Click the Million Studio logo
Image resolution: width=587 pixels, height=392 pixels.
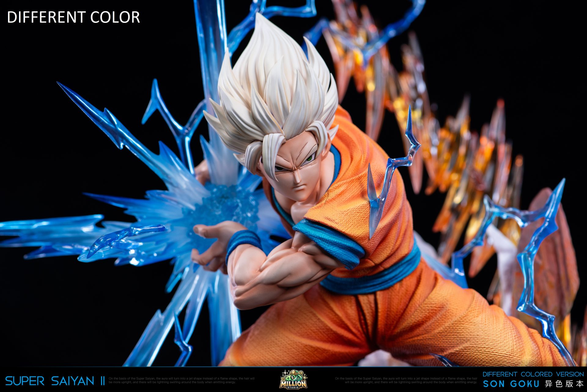pyautogui.click(x=293, y=379)
